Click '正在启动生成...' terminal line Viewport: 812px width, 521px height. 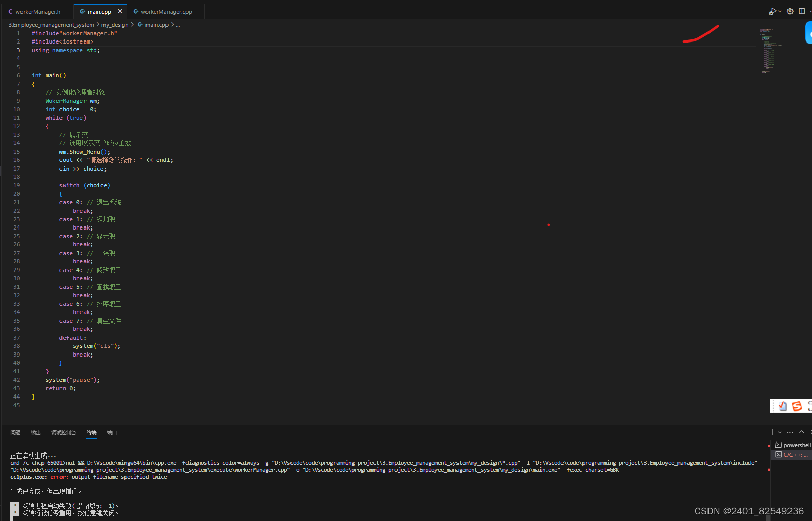[33, 455]
